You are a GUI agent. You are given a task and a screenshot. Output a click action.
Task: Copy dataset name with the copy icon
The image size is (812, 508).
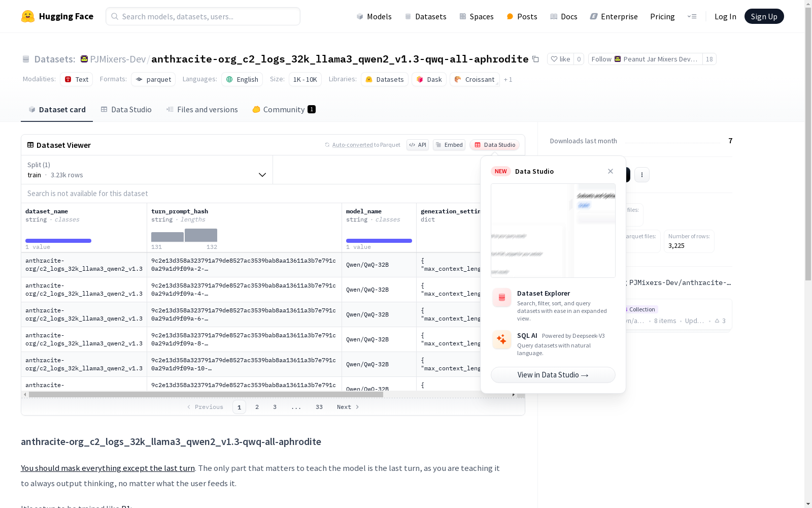(535, 59)
